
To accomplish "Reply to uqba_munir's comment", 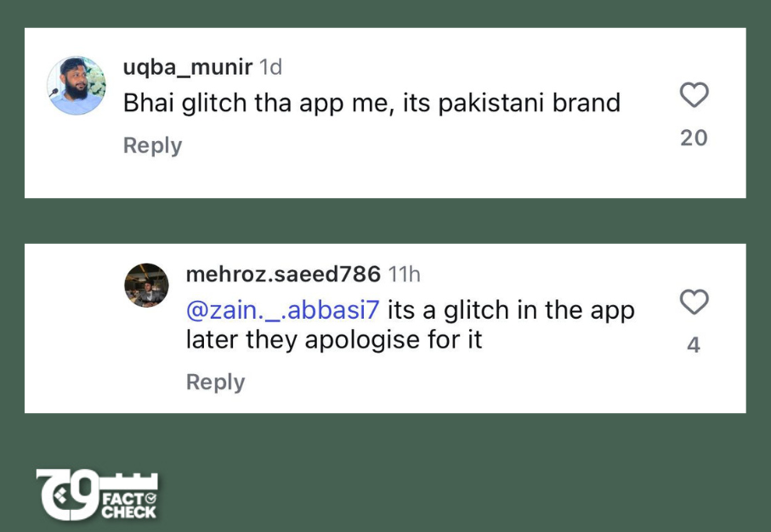I will [x=152, y=145].
